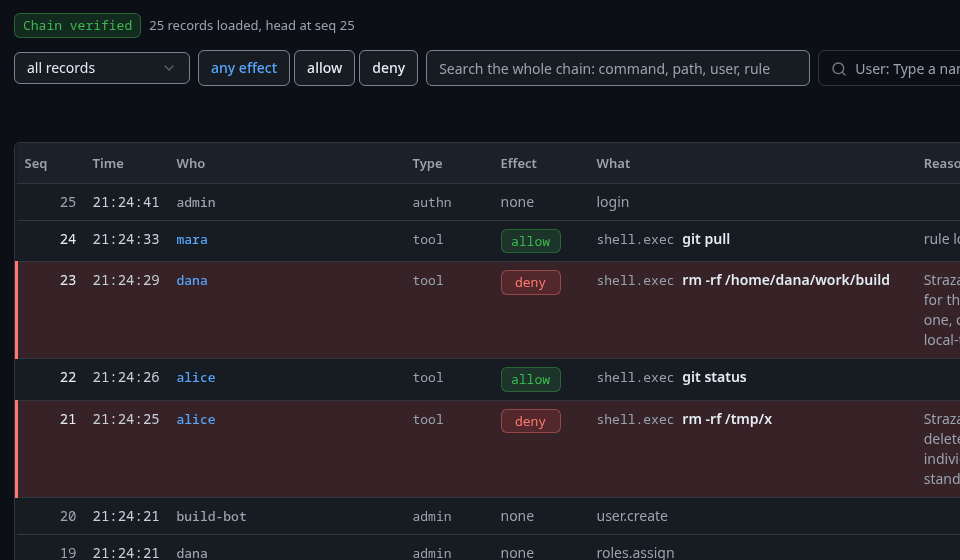Screen dimensions: 960x560
Task: Focus the whole chain search field
Action: point(618,68)
